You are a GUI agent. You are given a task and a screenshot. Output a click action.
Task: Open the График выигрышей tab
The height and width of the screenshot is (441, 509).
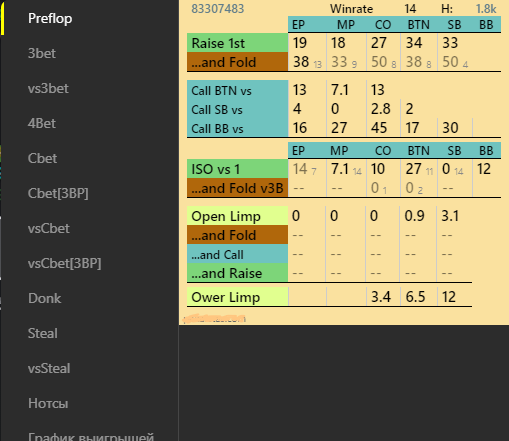(x=91, y=436)
